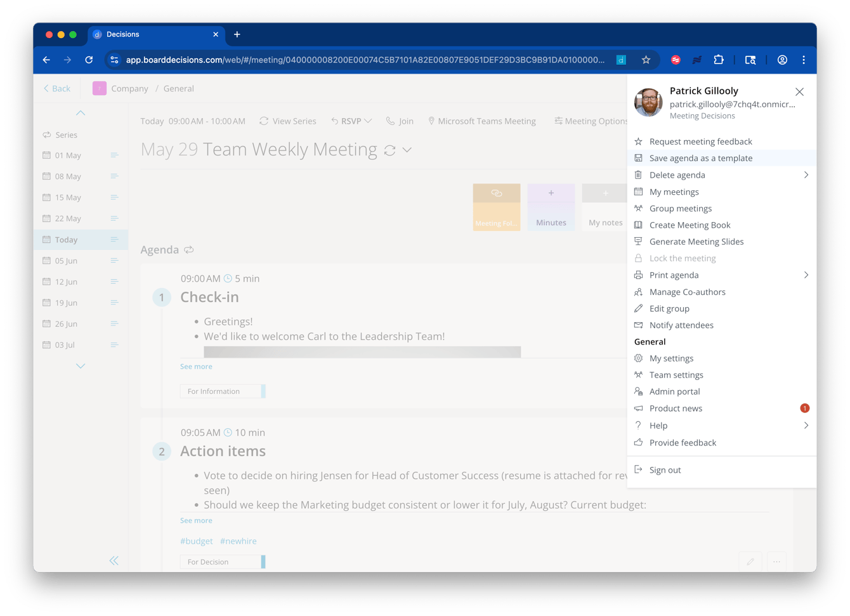Expand the meeting title chevron

pos(406,150)
